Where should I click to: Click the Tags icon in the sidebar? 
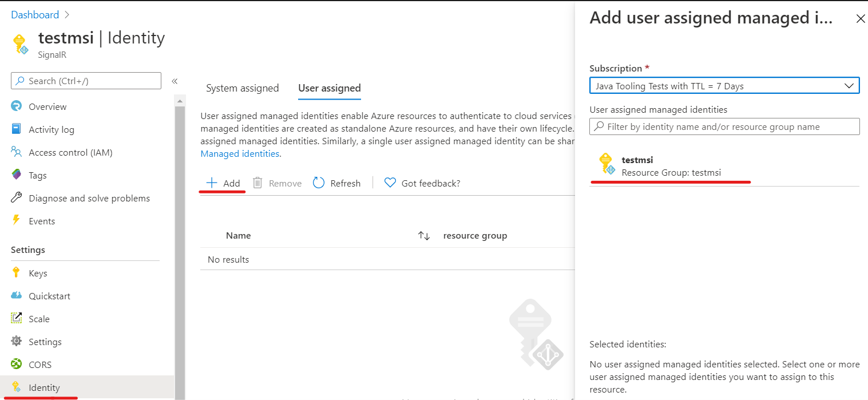(x=17, y=175)
